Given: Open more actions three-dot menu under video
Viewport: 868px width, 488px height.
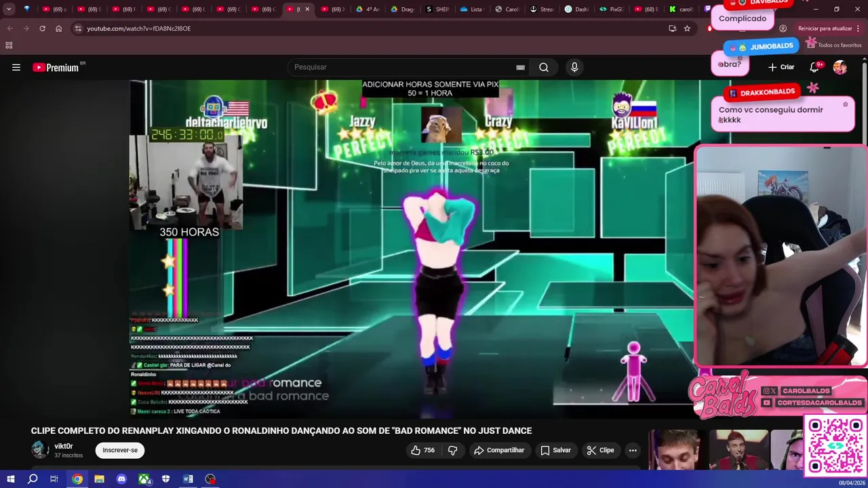Looking at the screenshot, I should [x=633, y=450].
